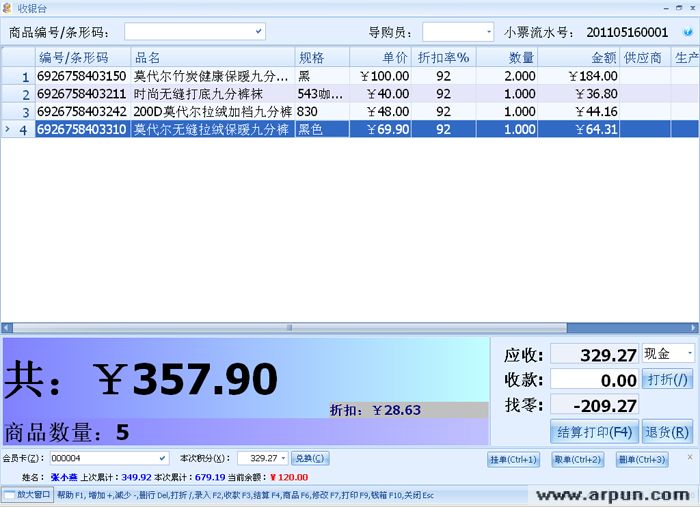Image resolution: width=700 pixels, height=507 pixels.
Task: Close the member card bar with small x
Action: coord(690,457)
